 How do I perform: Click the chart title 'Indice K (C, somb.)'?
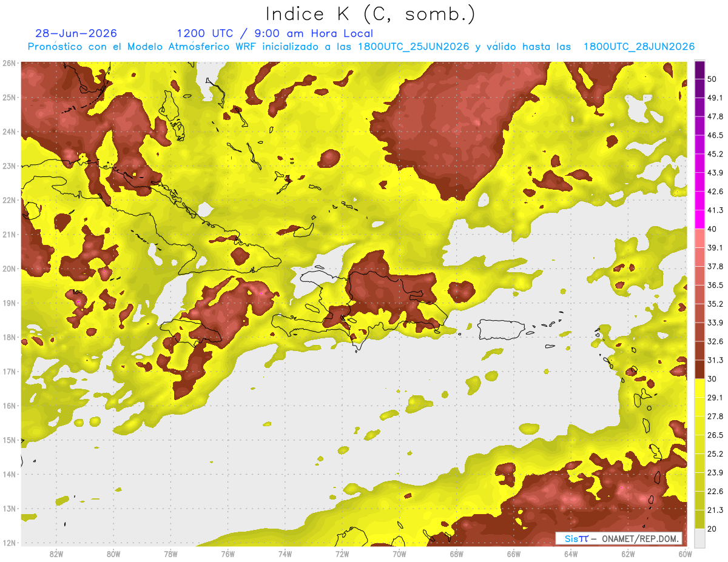point(370,14)
